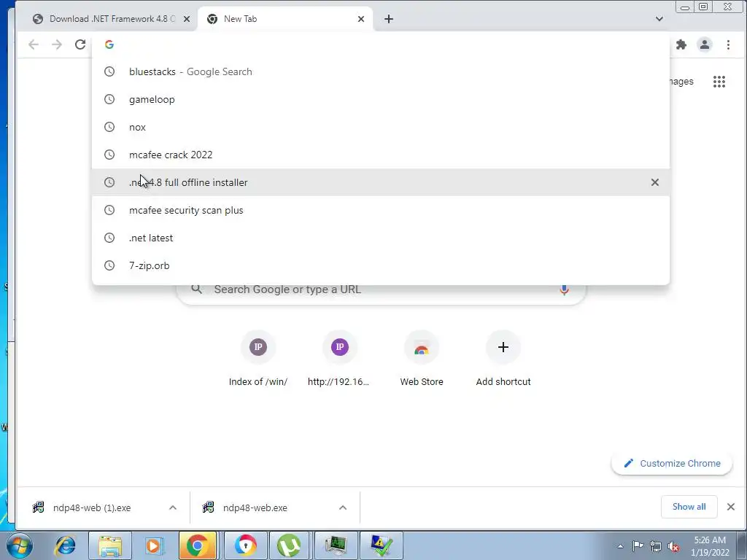Viewport: 747px width, 560px height.
Task: Open the 'http://192.16...' shortcut
Action: (339, 359)
